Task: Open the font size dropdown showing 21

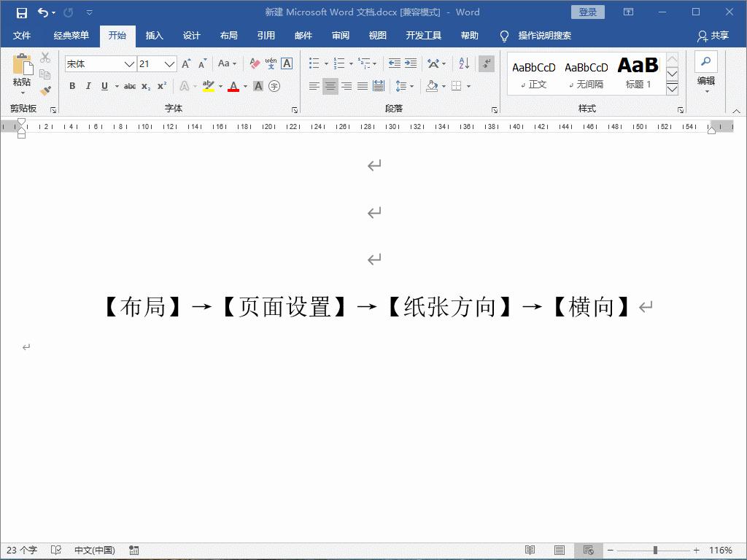Action: click(170, 63)
